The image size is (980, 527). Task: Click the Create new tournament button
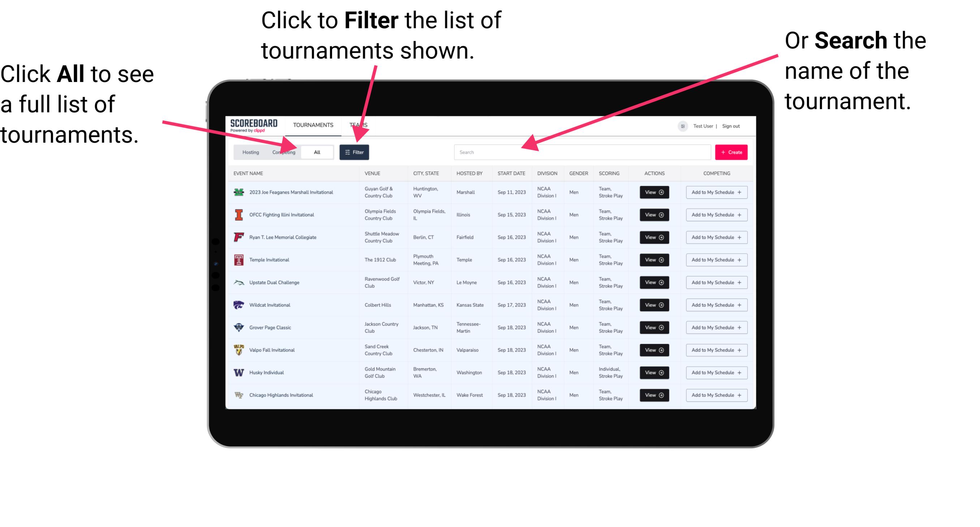731,152
